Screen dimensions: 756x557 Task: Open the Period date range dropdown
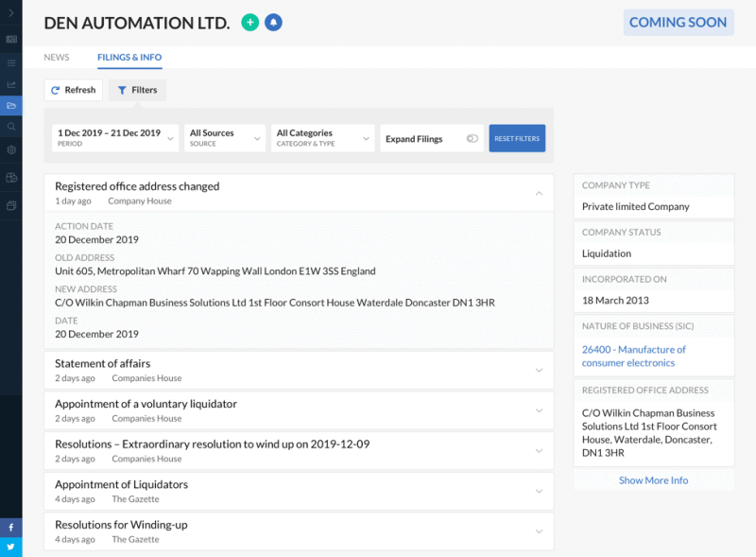pyautogui.click(x=111, y=137)
